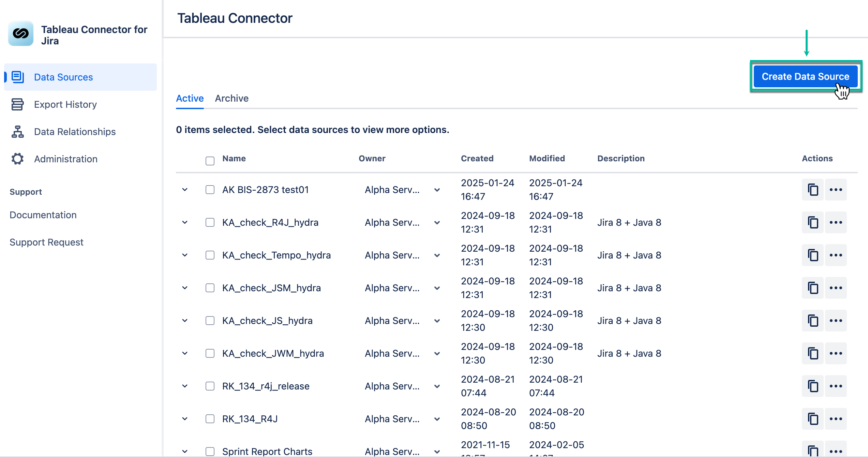This screenshot has height=457, width=868.
Task: Switch to the Archive tab
Action: (232, 98)
